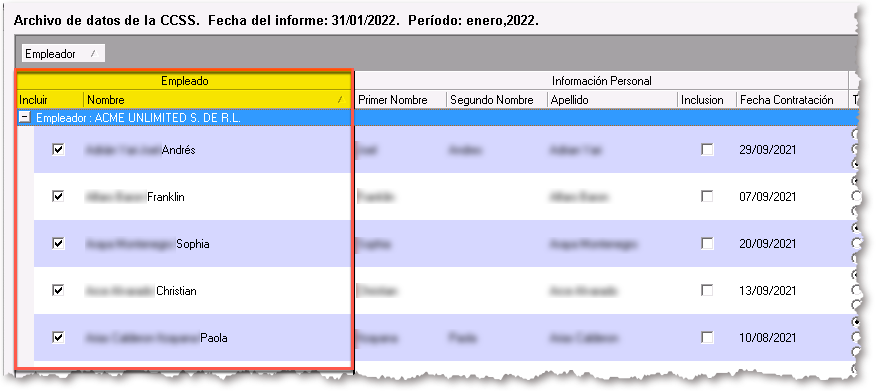Viewport: 877px width, 391px height.
Task: Click the Inclusion column header
Action: pos(707,100)
